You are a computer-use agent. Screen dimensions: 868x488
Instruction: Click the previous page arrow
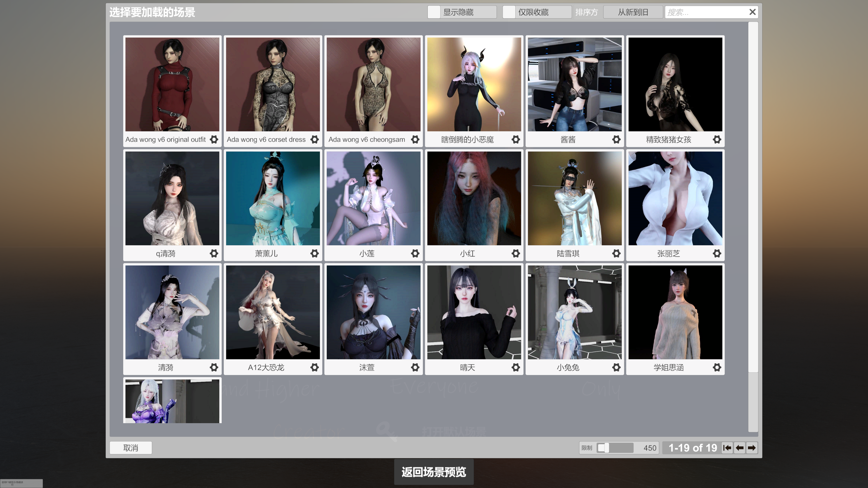740,448
